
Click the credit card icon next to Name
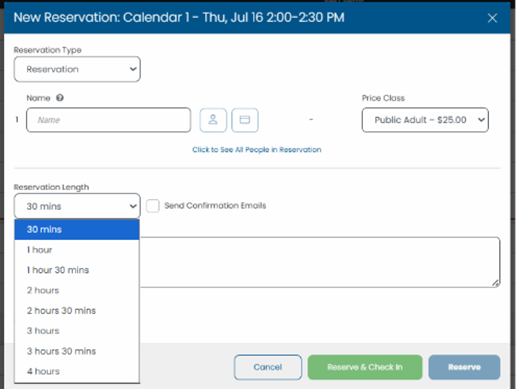point(245,120)
